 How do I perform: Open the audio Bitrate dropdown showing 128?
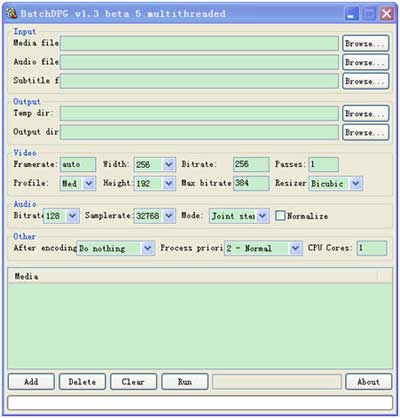pos(61,216)
